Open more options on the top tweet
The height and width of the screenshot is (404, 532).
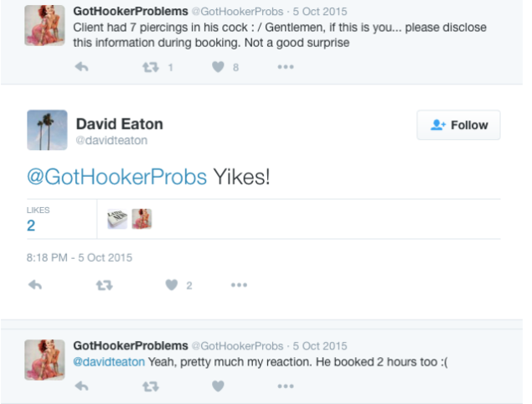[286, 67]
